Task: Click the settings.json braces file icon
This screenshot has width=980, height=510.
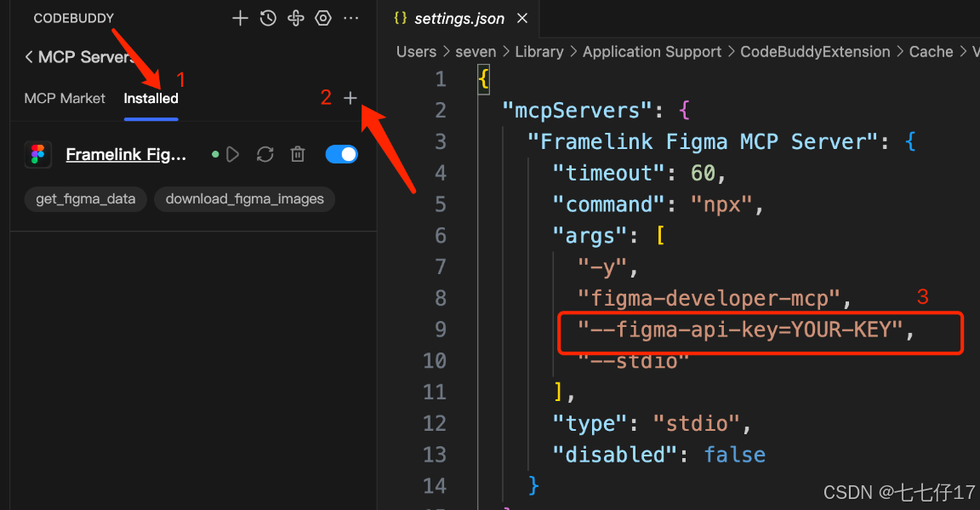Action: (400, 18)
